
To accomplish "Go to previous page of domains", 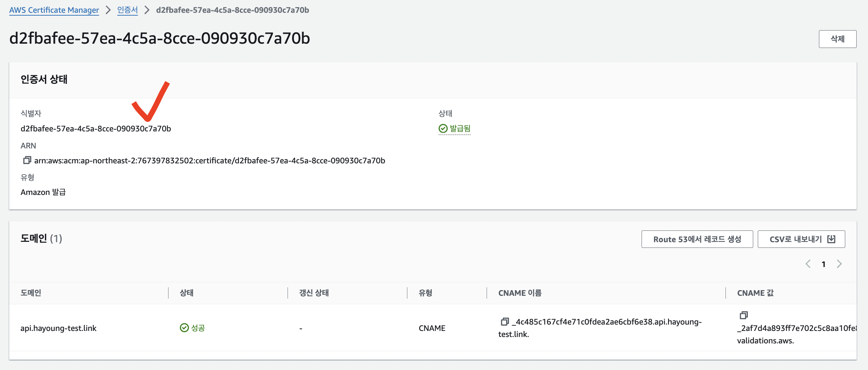I will (x=808, y=264).
